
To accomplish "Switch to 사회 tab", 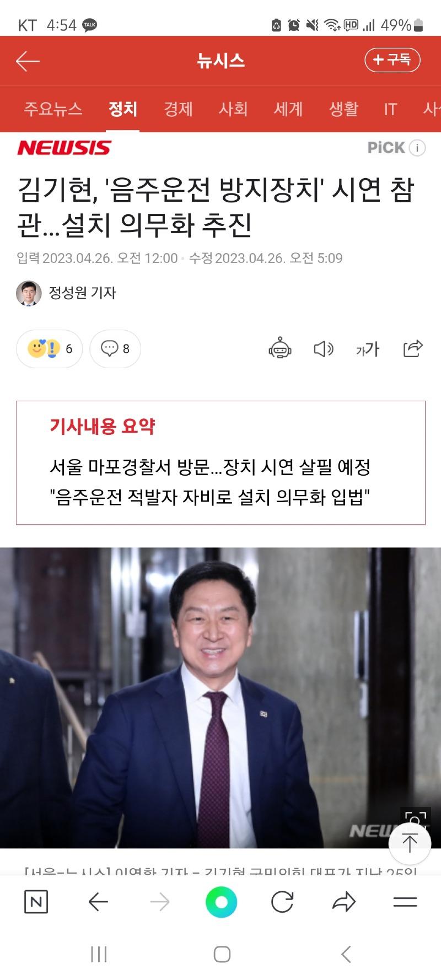I will (x=233, y=109).
